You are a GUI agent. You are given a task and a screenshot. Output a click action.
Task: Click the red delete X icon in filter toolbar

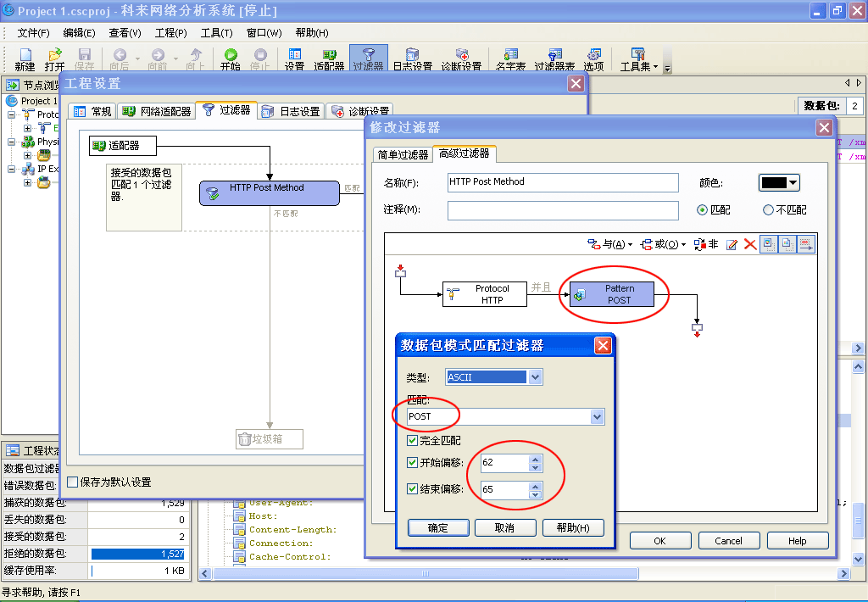(750, 244)
